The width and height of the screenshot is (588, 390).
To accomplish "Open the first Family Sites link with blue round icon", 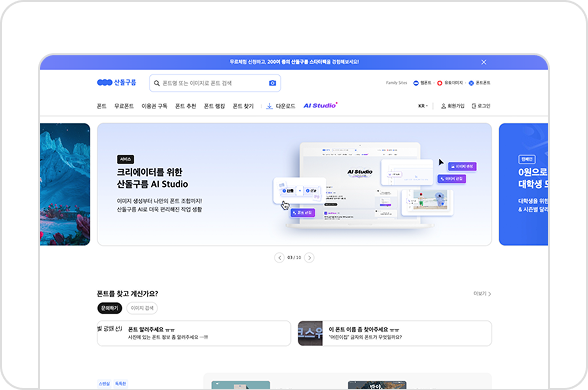I will [422, 83].
